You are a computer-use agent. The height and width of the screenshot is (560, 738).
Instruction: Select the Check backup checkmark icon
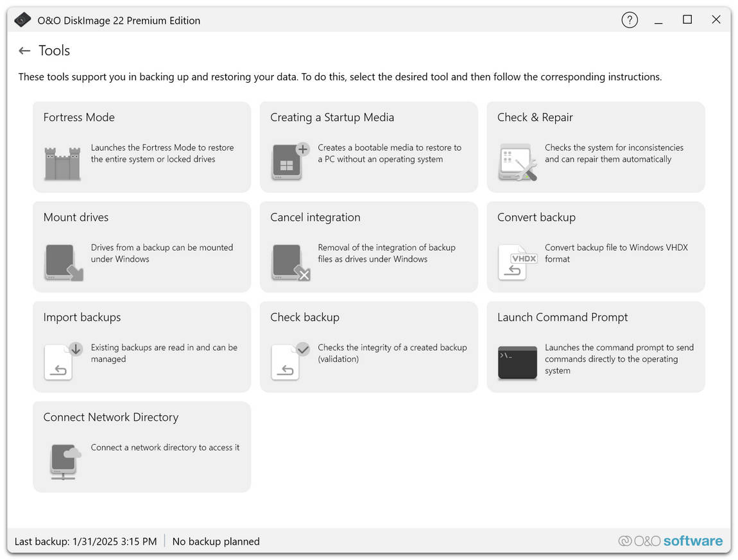point(289,362)
